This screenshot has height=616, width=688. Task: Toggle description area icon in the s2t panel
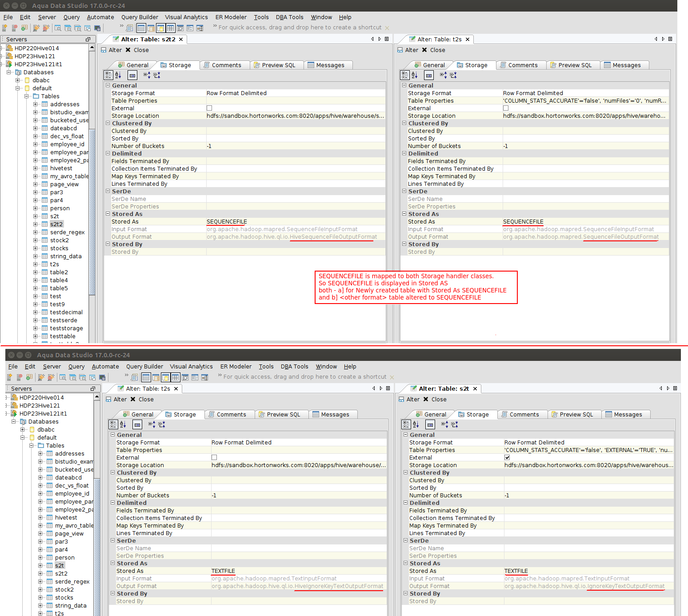point(430,424)
